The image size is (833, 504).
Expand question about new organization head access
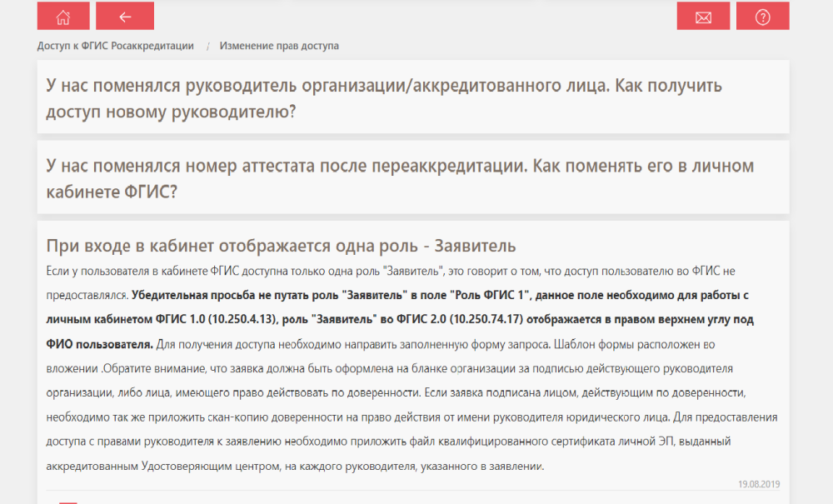click(383, 97)
